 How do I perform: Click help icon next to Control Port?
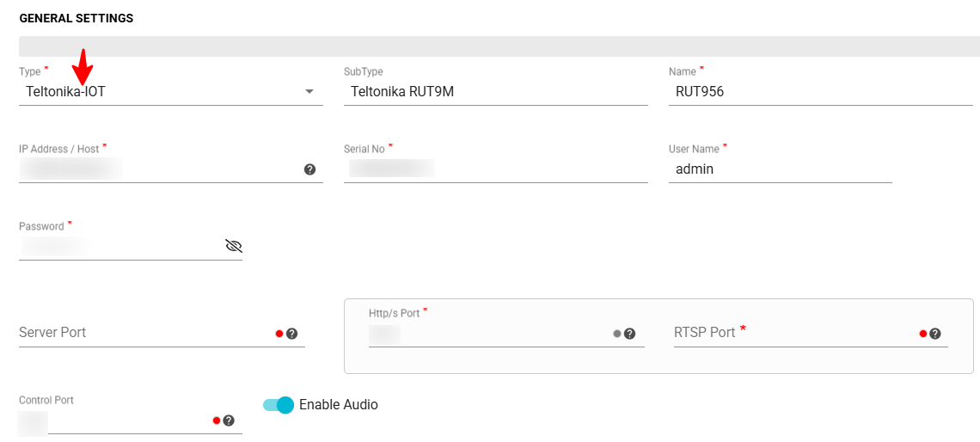tap(229, 421)
